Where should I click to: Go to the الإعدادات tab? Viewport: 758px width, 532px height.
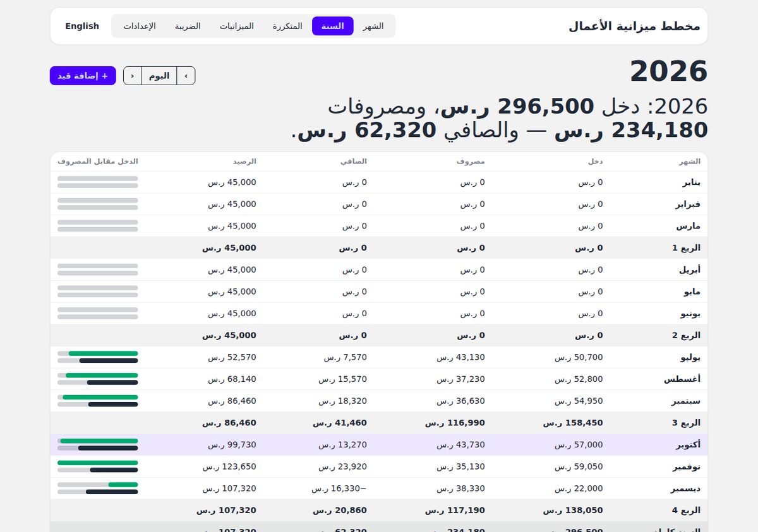click(x=140, y=26)
